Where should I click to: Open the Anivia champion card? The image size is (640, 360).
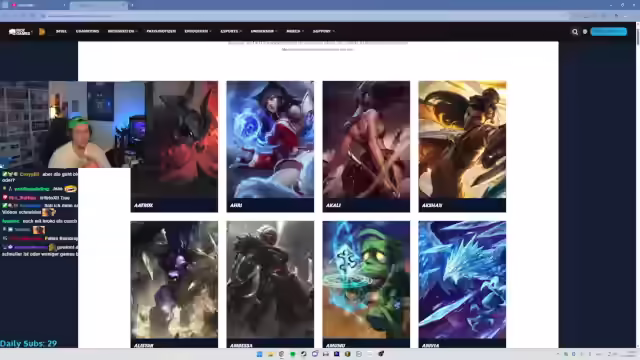[462, 284]
